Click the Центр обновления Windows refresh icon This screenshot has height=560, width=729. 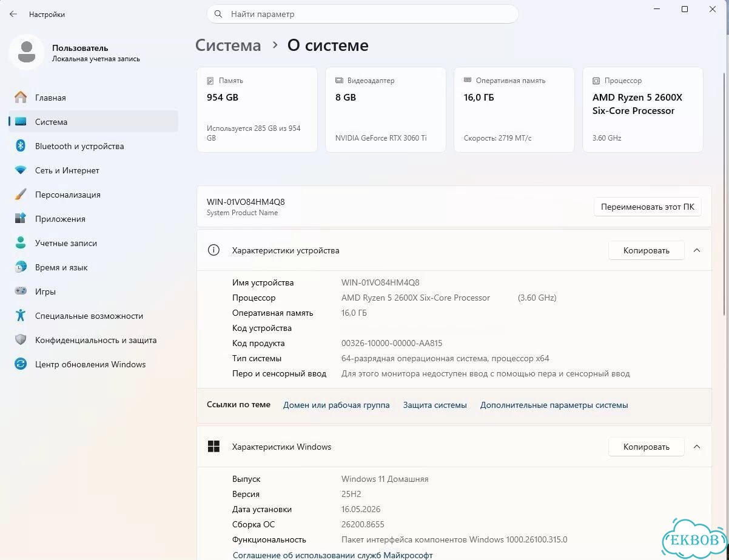click(x=21, y=364)
